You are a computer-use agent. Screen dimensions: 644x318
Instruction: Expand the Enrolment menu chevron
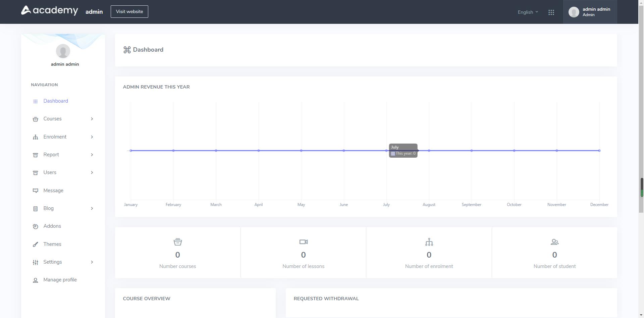pos(92,137)
